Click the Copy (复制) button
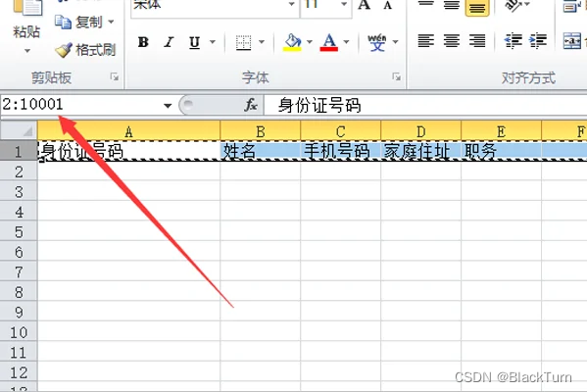 [78, 23]
